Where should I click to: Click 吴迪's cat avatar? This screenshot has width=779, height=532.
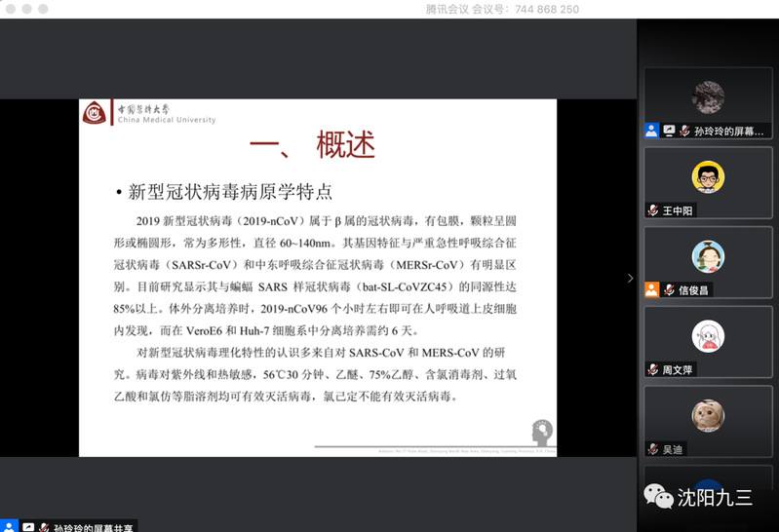pos(708,416)
